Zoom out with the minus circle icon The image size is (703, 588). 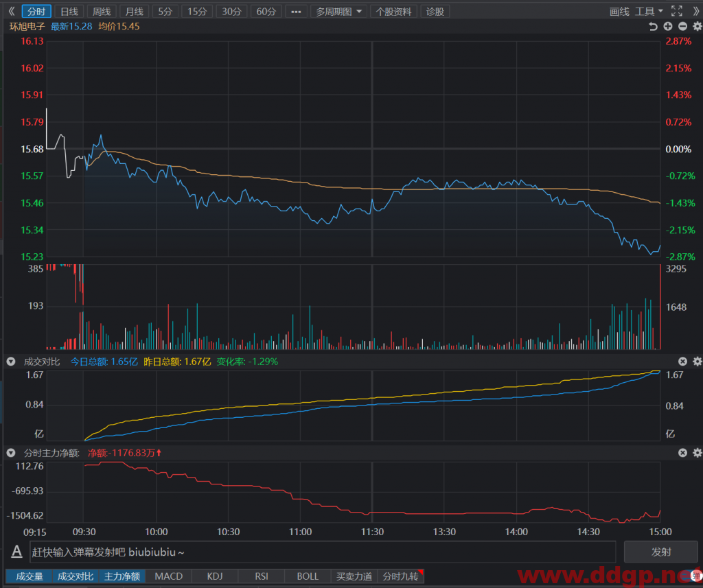[682, 27]
